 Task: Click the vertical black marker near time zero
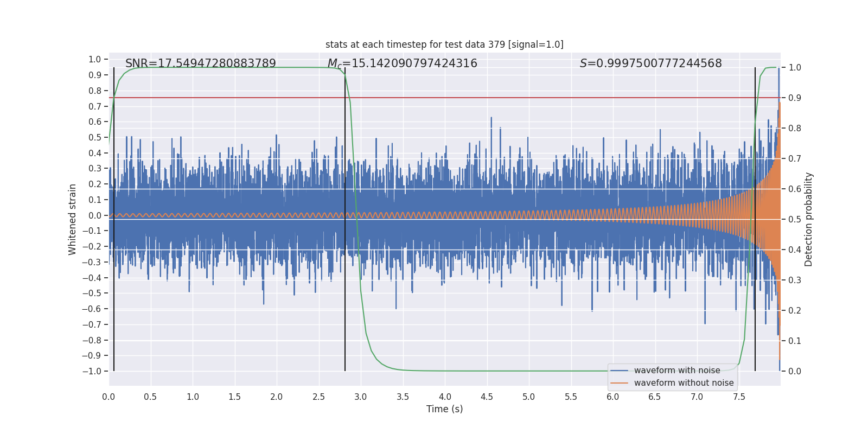click(114, 219)
